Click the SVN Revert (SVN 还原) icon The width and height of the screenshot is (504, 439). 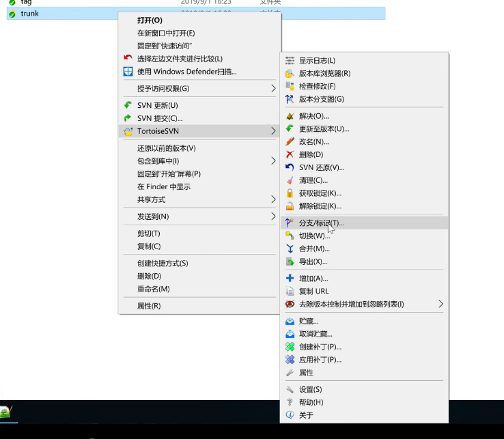(290, 167)
